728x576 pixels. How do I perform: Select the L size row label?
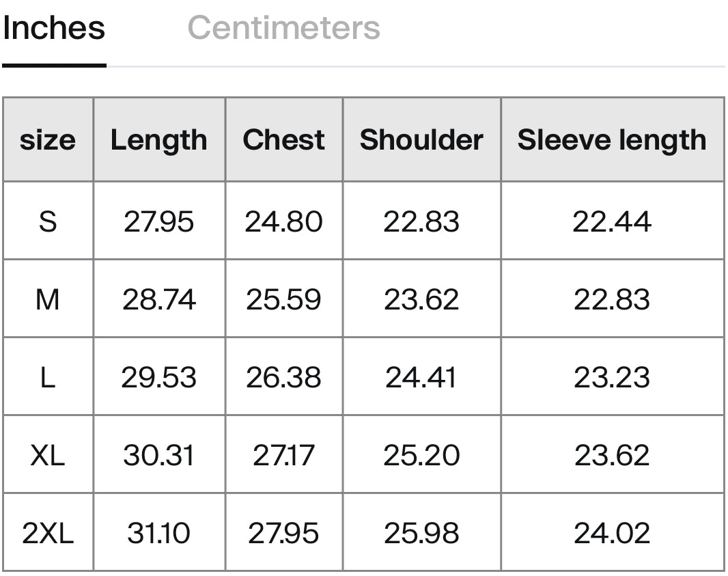[48, 377]
